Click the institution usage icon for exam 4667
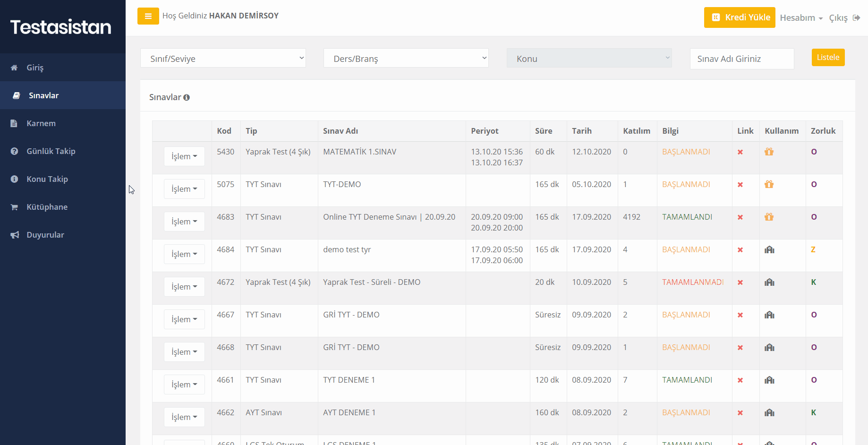This screenshot has width=868, height=445. click(x=769, y=315)
